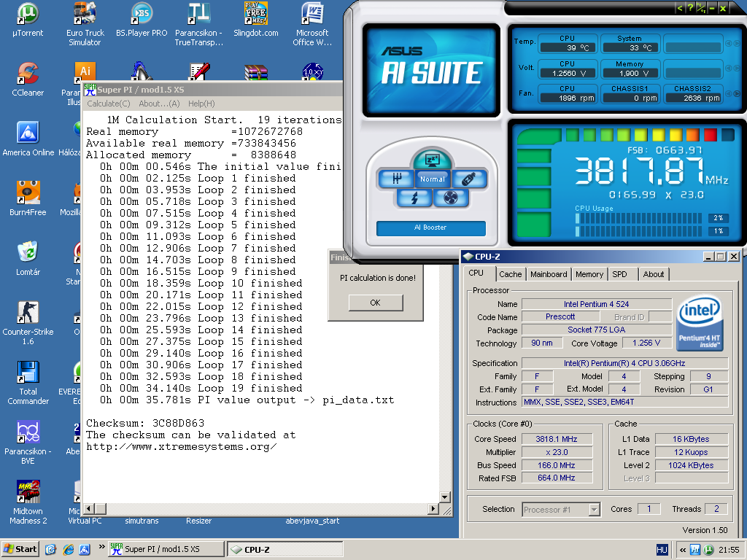The height and width of the screenshot is (560, 747).
Task: Open Burn4Free desktop icon
Action: (28, 199)
